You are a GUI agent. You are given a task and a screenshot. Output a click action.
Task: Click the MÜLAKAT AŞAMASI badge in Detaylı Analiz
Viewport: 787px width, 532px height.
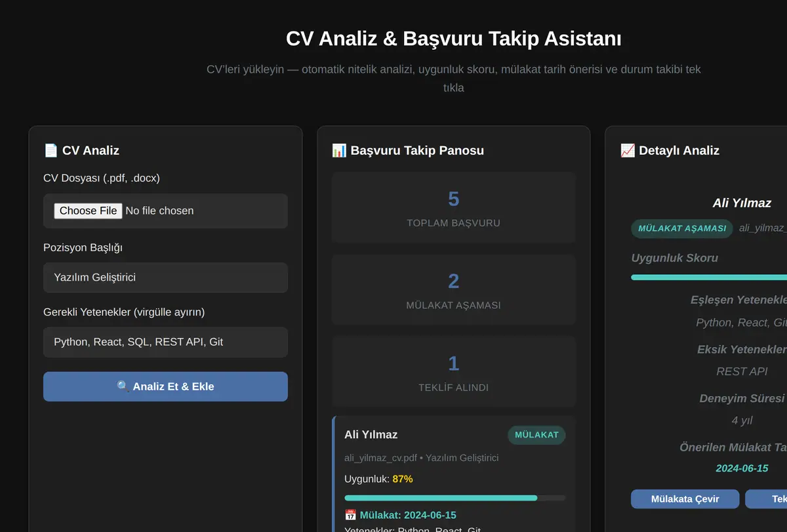tap(682, 228)
